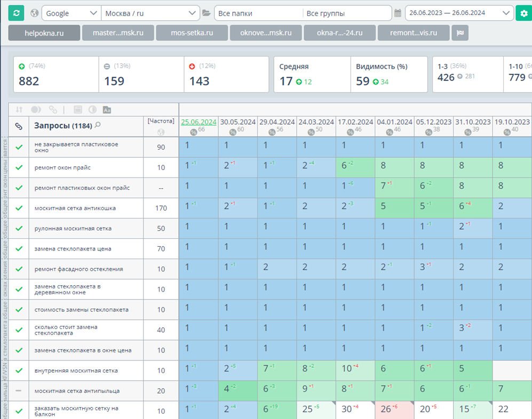532x419 pixels.
Task: Toggle checkmark for 'ремонт окон прайс' row
Action: point(19,167)
